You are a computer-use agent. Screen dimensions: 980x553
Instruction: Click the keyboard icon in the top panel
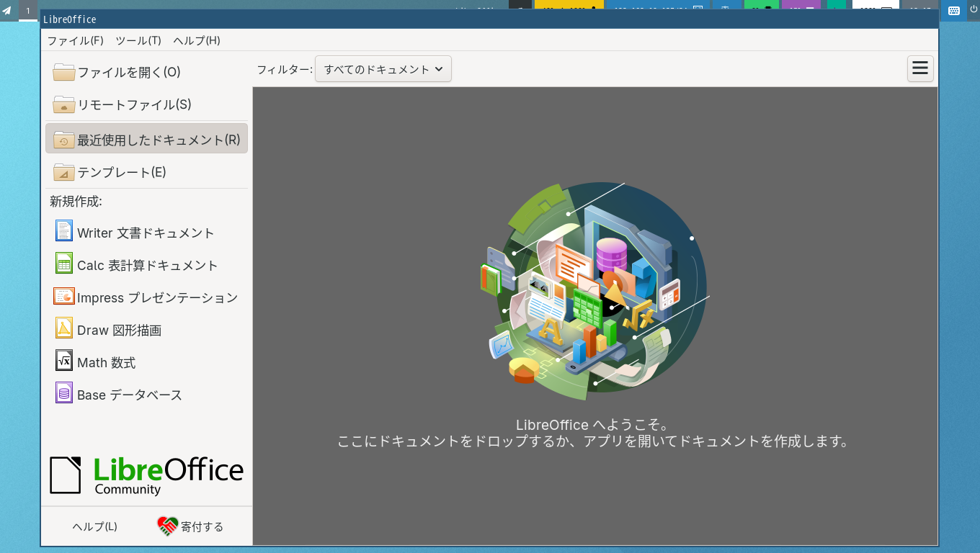click(953, 10)
